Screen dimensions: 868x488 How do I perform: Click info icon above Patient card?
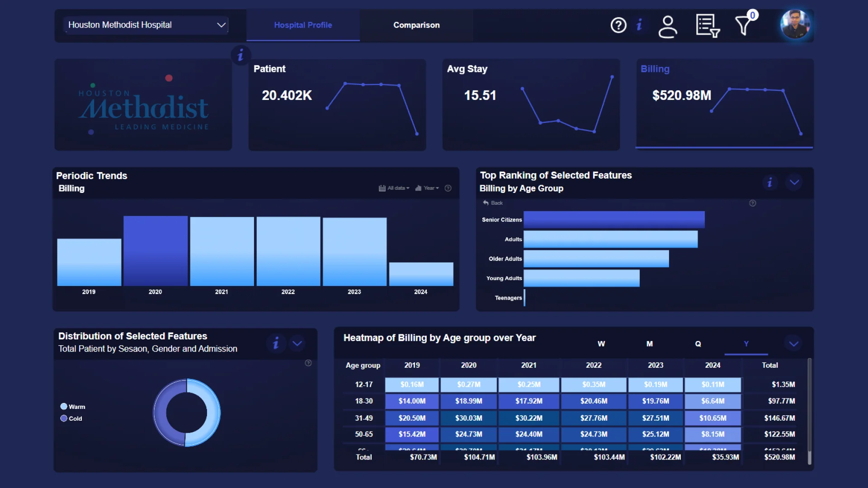pyautogui.click(x=241, y=56)
